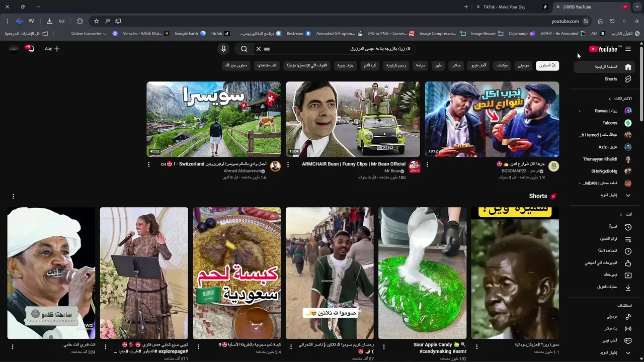Open the three-dot menu for ARMCHAIR Bean video
The image size is (644, 362).
click(288, 164)
